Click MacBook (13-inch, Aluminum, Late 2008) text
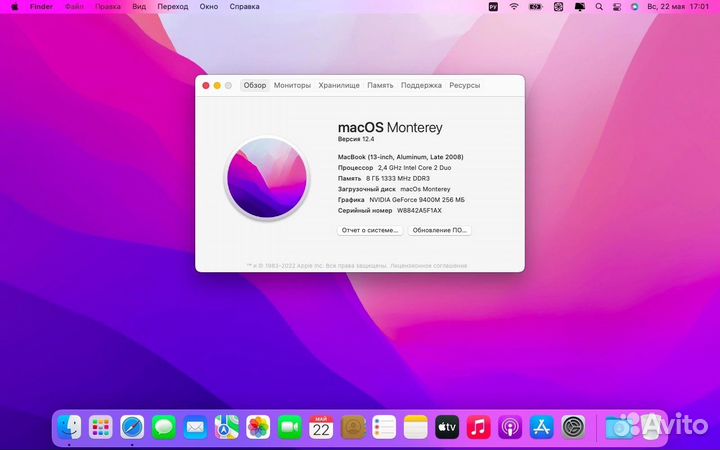The height and width of the screenshot is (450, 720). pos(400,157)
